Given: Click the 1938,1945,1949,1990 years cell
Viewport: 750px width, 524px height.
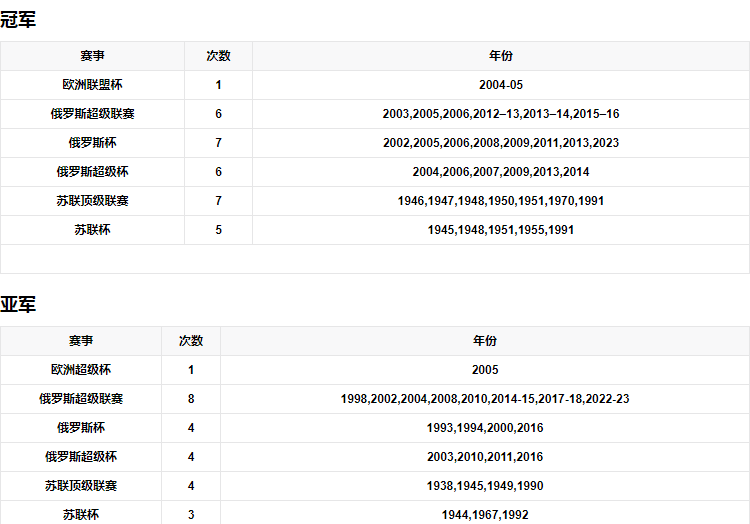Looking at the screenshot, I should (485, 486).
